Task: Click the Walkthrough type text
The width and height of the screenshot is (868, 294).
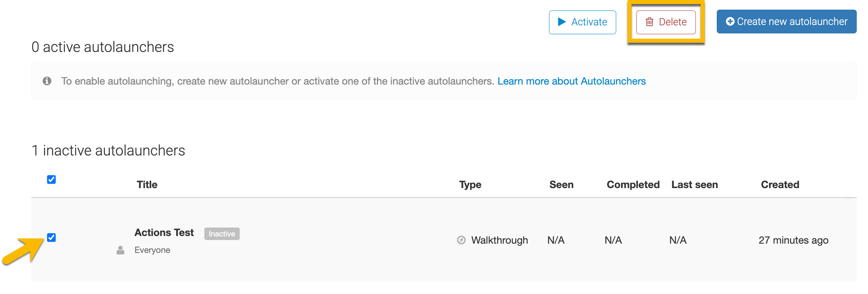Action: pos(499,240)
